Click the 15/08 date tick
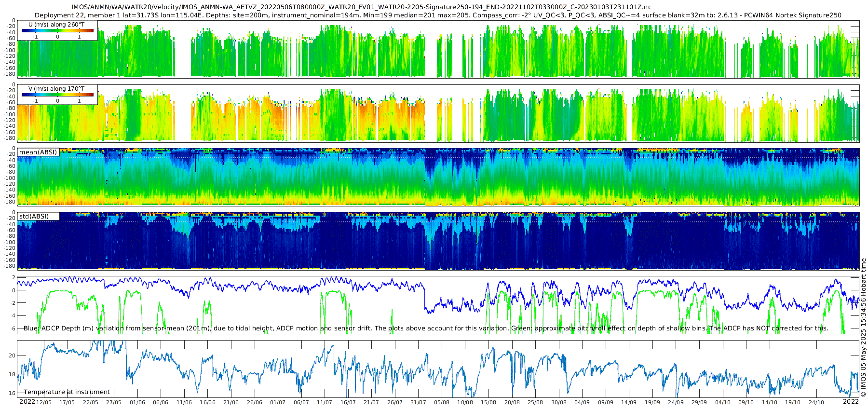The height and width of the screenshot is (410, 868). (x=488, y=402)
